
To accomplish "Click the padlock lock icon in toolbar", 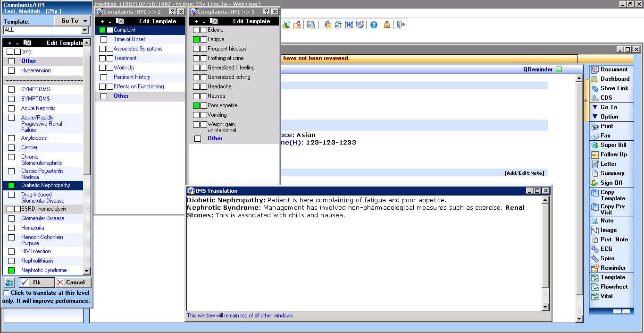I will (x=387, y=25).
